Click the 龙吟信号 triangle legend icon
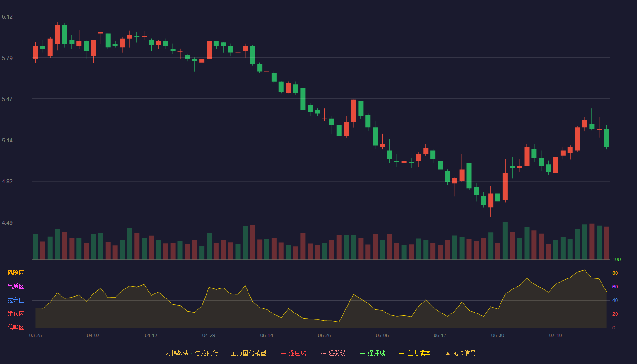637x364 pixels. pos(448,353)
